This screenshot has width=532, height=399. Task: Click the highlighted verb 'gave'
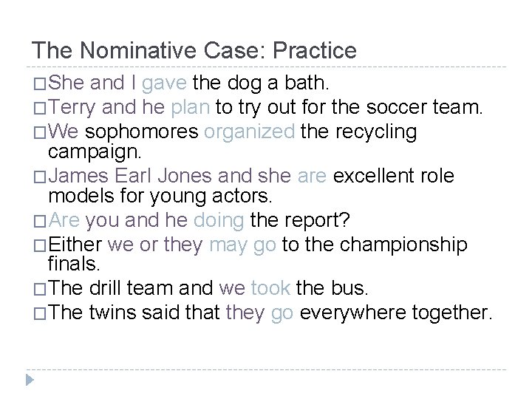(164, 83)
